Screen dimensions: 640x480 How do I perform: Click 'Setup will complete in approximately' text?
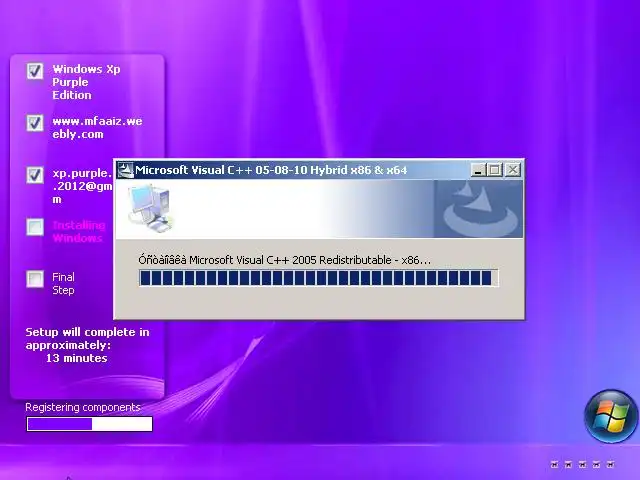tap(87, 339)
